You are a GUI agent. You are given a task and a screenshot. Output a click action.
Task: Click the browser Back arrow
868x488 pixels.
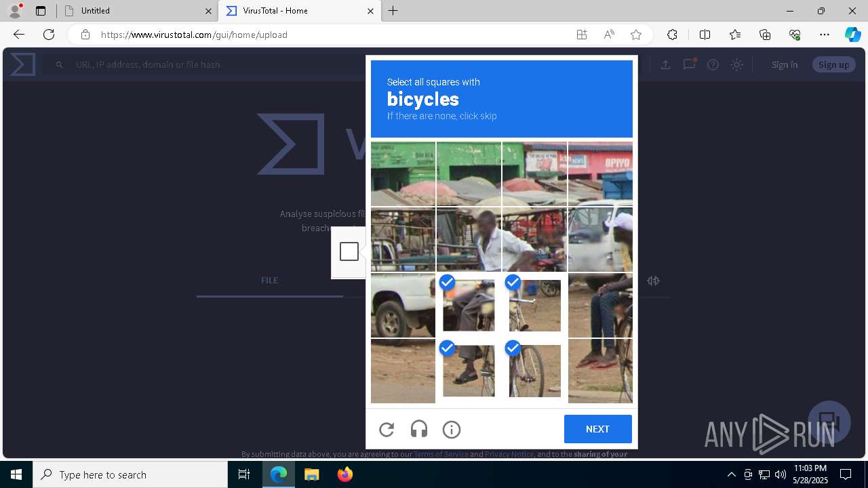(x=19, y=35)
